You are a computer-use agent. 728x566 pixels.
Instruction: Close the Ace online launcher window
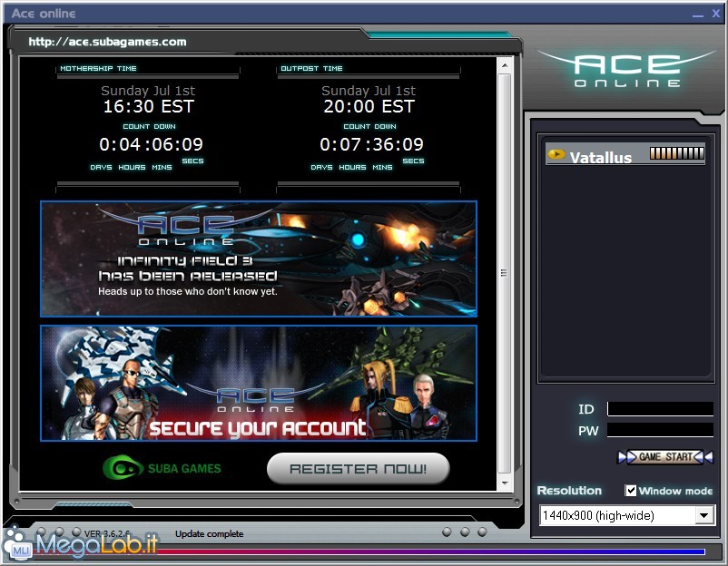715,14
